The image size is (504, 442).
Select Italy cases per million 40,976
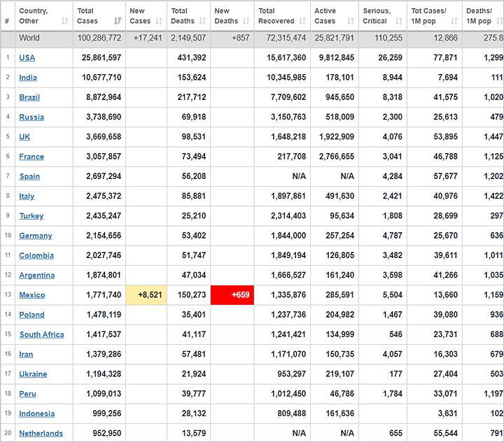tap(445, 197)
